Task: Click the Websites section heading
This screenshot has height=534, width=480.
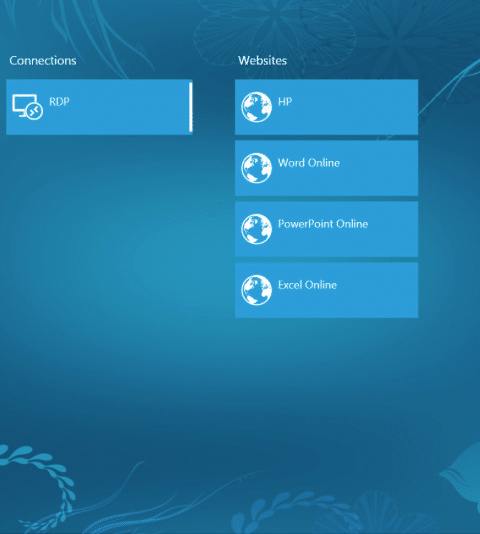Action: [262, 61]
